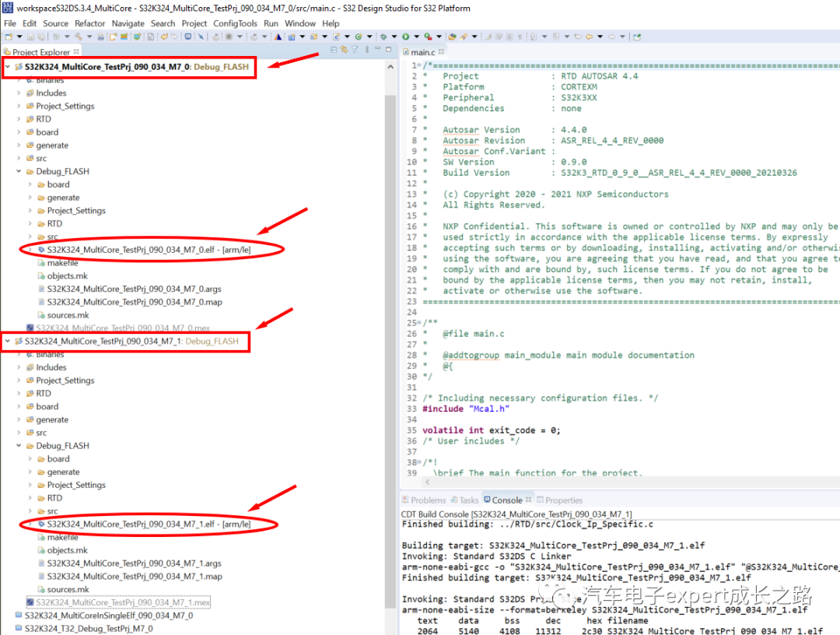Click the Open Type folder icon

(x=452, y=37)
